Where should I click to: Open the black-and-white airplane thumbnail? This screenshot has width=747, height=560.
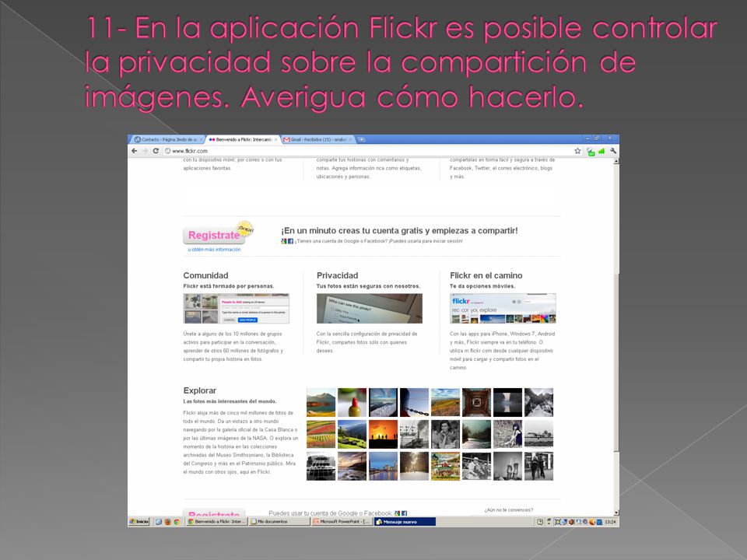pos(538,434)
